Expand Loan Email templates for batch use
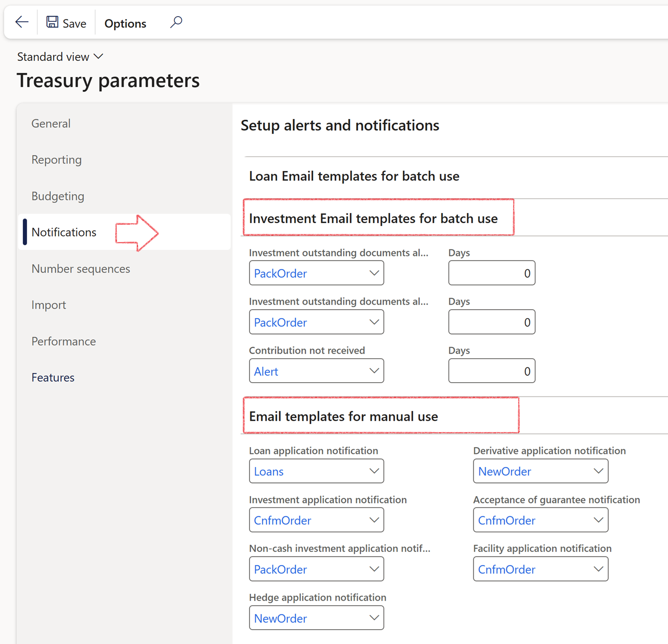The width and height of the screenshot is (668, 644). point(354,176)
